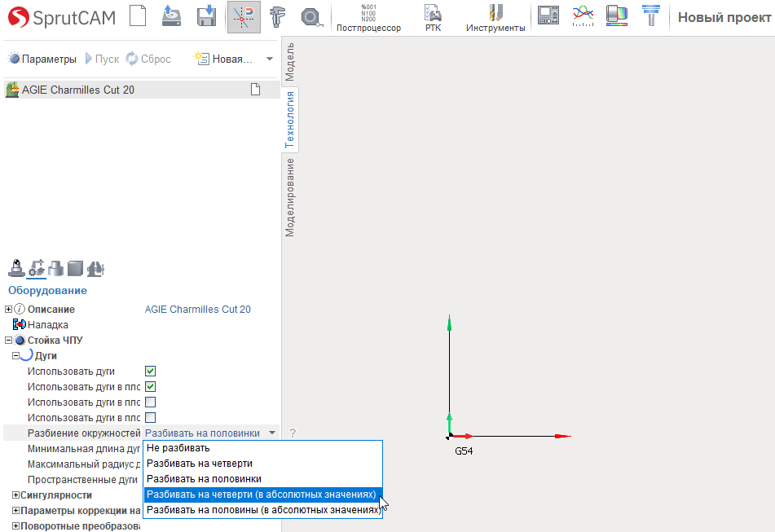The height and width of the screenshot is (532, 775).
Task: Click AGIE Charmilles Cut 20 description value
Action: [198, 310]
